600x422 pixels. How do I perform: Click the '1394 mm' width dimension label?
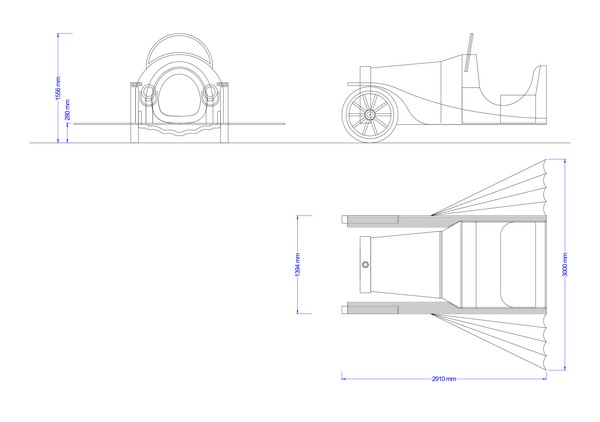(298, 264)
